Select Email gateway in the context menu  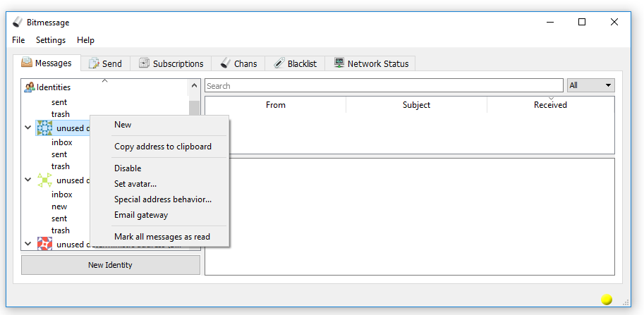[141, 215]
